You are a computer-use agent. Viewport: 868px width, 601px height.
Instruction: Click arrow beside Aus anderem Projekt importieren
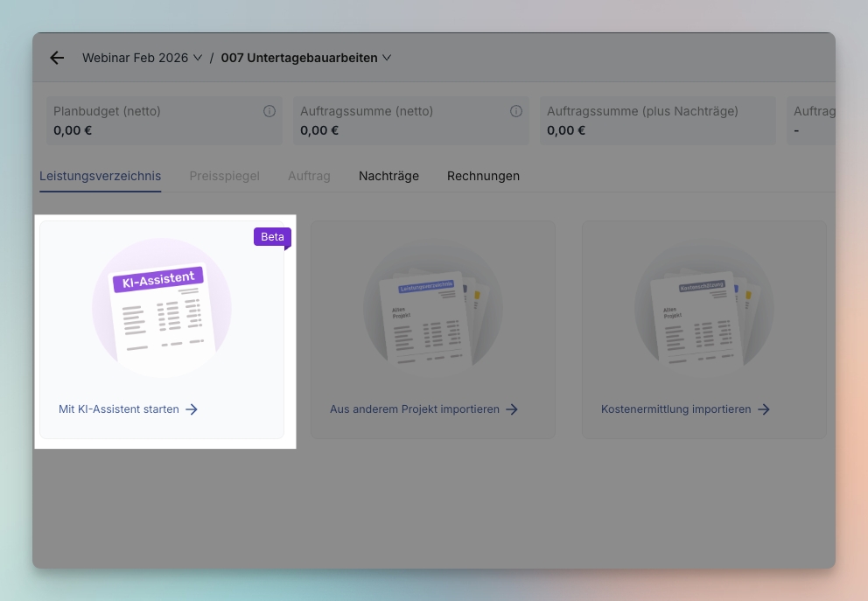coord(512,409)
